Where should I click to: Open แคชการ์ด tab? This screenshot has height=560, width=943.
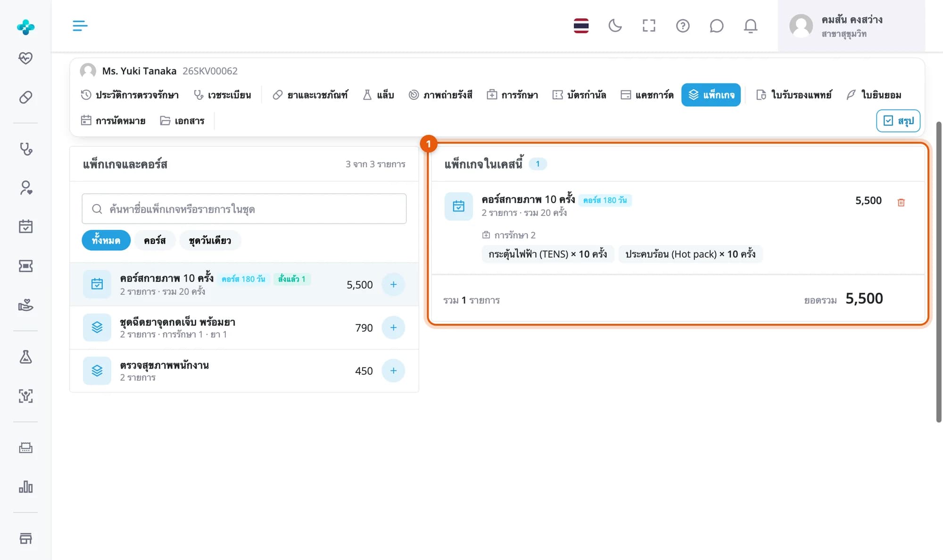click(x=647, y=95)
